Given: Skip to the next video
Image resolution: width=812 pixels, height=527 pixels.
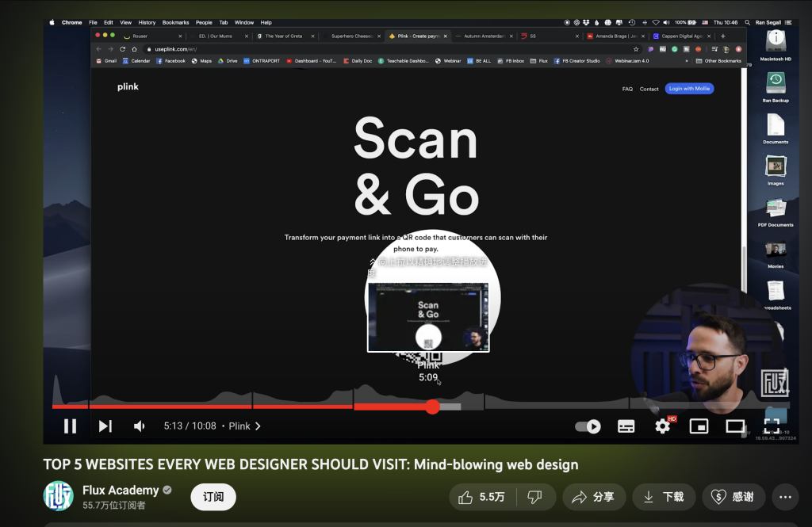Looking at the screenshot, I should [x=105, y=426].
